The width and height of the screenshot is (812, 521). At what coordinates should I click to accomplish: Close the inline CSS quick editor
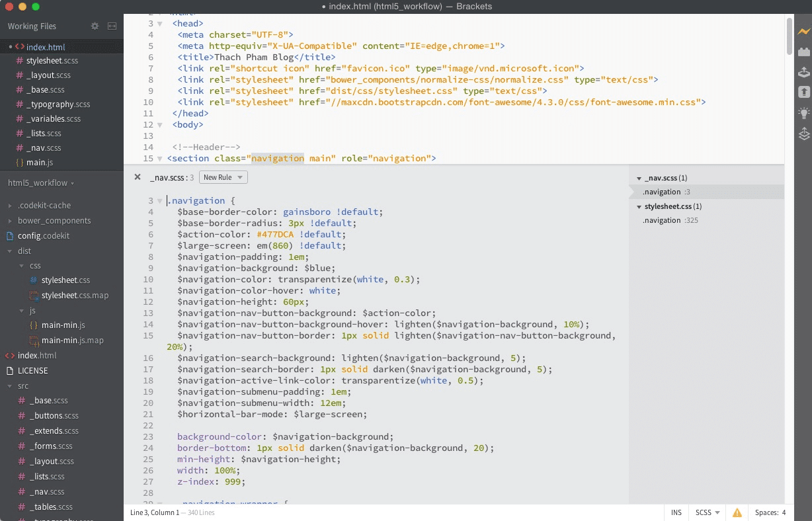(138, 177)
